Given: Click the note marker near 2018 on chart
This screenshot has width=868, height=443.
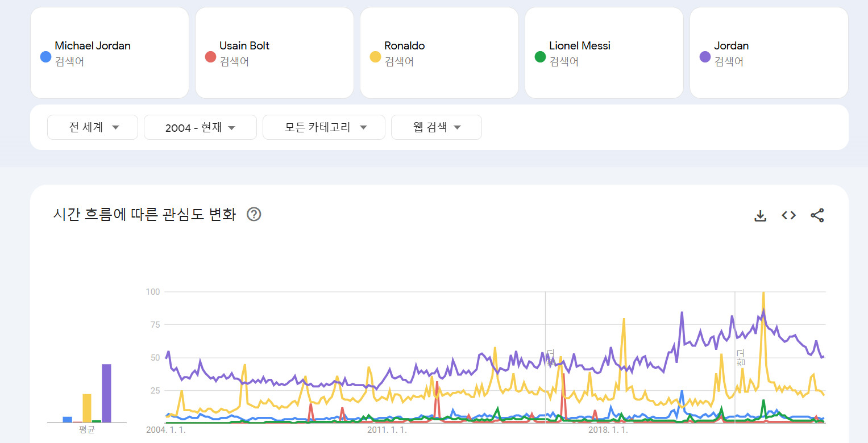Looking at the screenshot, I should (x=740, y=357).
